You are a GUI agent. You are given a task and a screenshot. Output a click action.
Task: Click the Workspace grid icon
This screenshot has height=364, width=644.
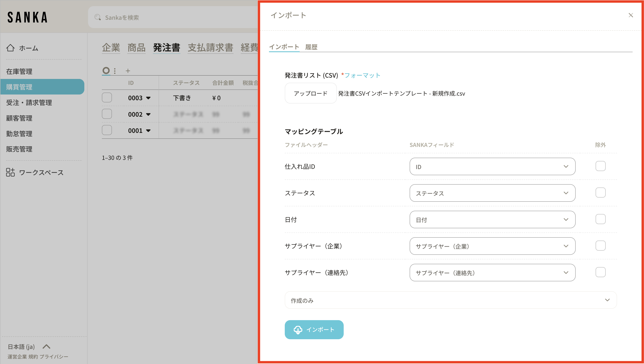click(10, 172)
